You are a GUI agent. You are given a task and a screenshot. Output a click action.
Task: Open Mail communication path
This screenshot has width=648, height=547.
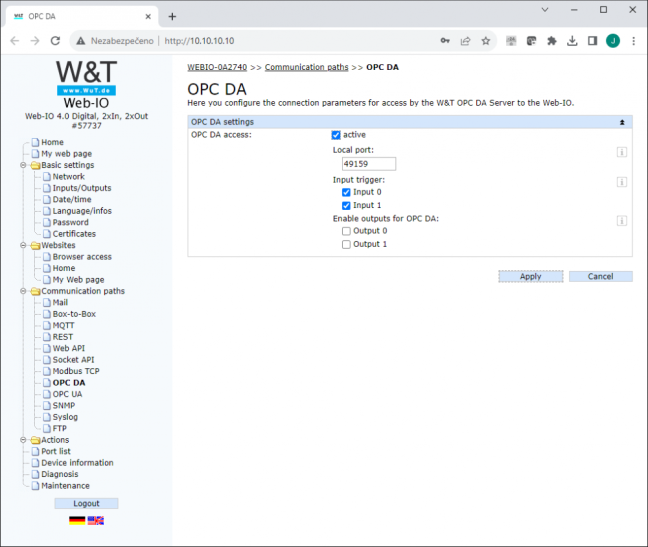point(60,302)
